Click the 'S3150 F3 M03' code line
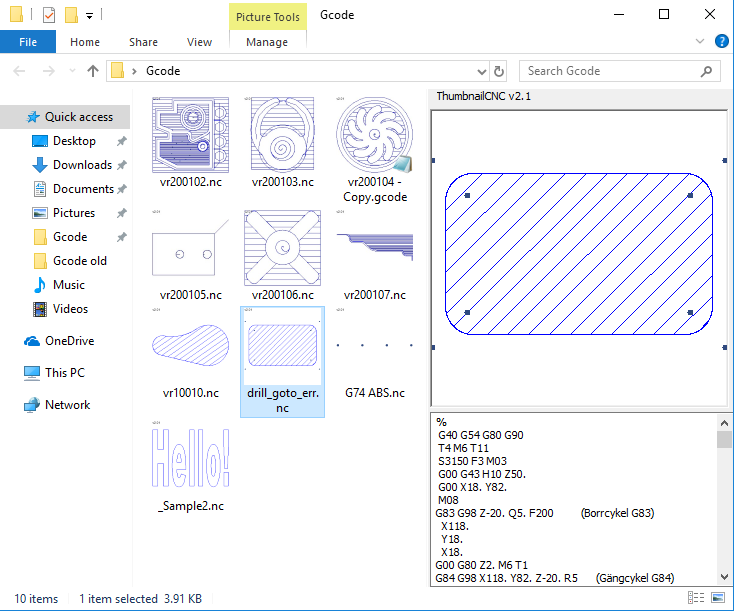This screenshot has width=734, height=611. point(472,461)
